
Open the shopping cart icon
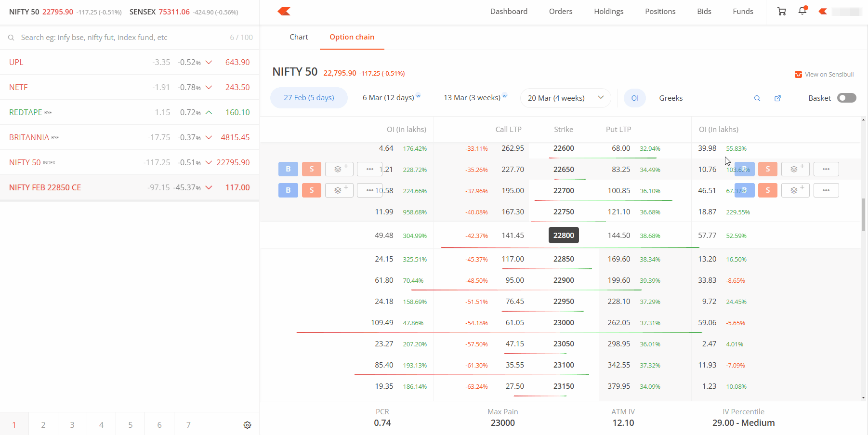click(782, 11)
